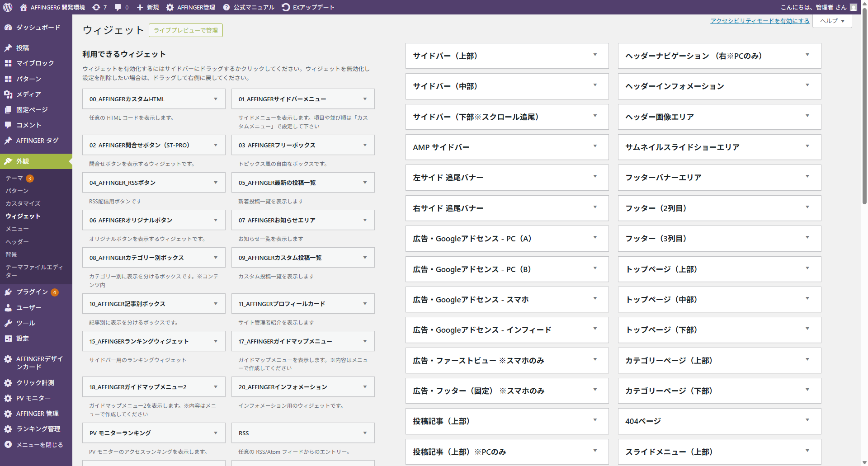Screen dimensions: 868x466
Task: Click the メディア icon in sidebar
Action: tap(8, 94)
